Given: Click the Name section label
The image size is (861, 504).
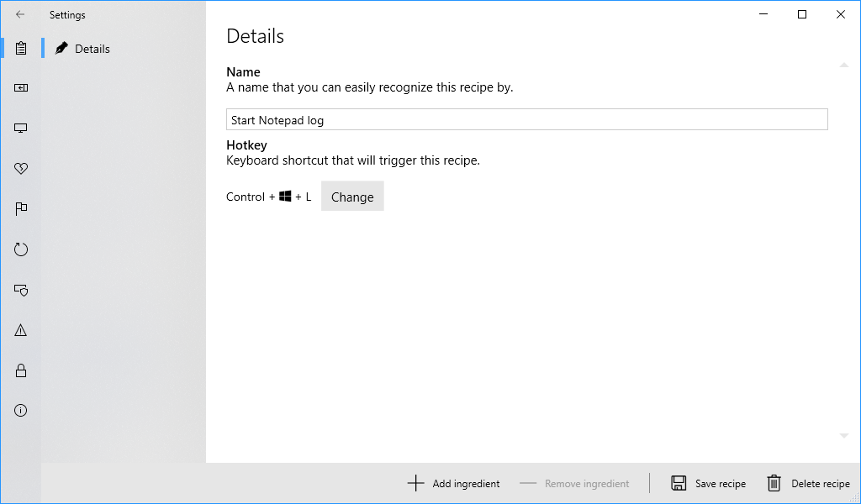Looking at the screenshot, I should (243, 72).
